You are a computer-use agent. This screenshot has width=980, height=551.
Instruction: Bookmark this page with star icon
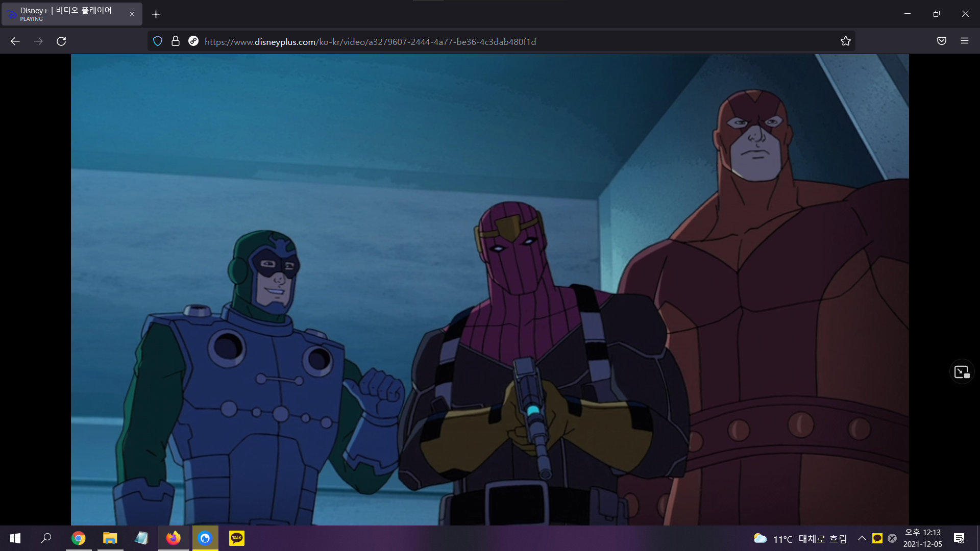pos(846,41)
